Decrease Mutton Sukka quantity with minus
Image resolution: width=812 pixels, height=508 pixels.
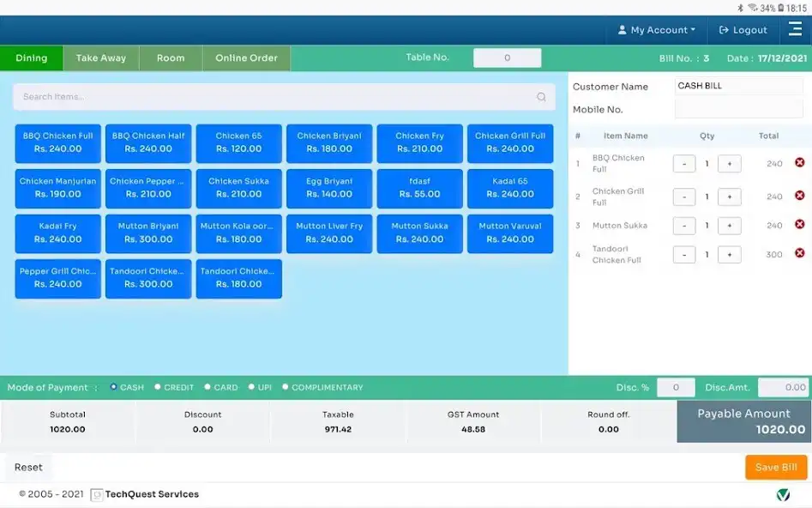tap(684, 226)
